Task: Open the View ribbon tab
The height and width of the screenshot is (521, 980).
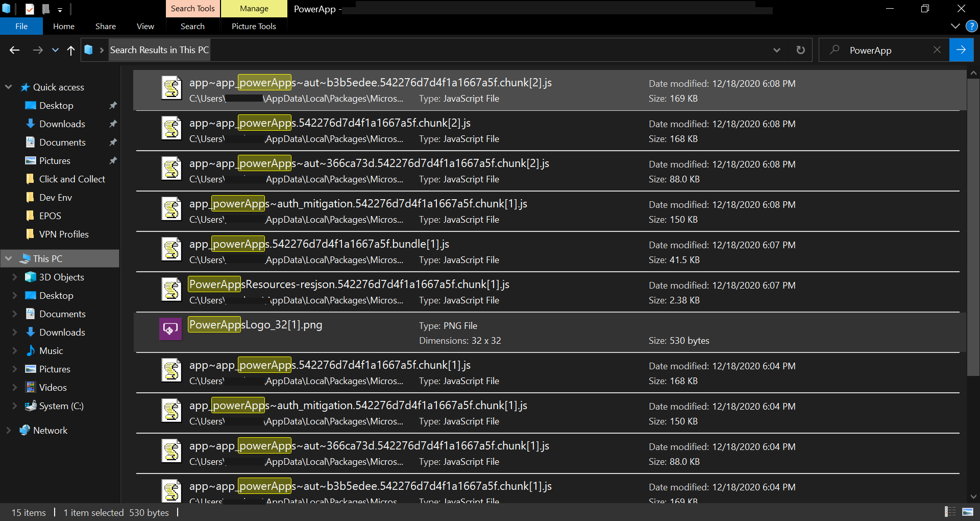Action: coord(145,26)
